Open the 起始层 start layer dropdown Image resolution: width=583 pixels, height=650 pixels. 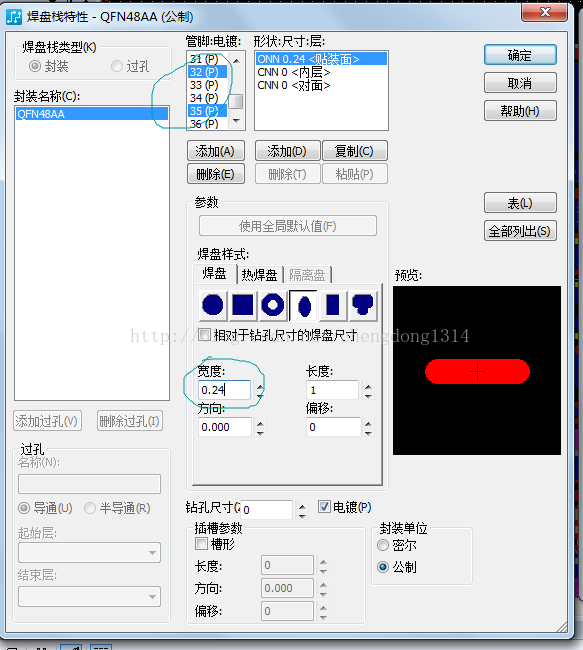[90, 553]
